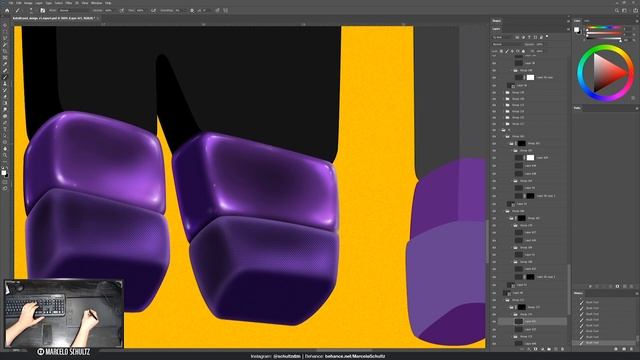Select the Lasso tool

pyautogui.click(x=5, y=39)
